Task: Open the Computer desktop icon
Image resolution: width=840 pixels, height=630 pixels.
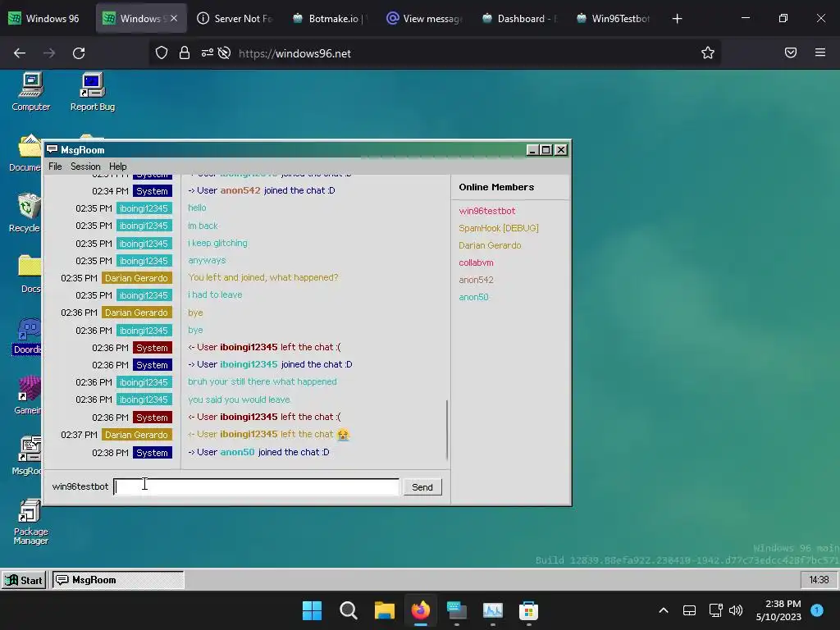Action: click(30, 92)
